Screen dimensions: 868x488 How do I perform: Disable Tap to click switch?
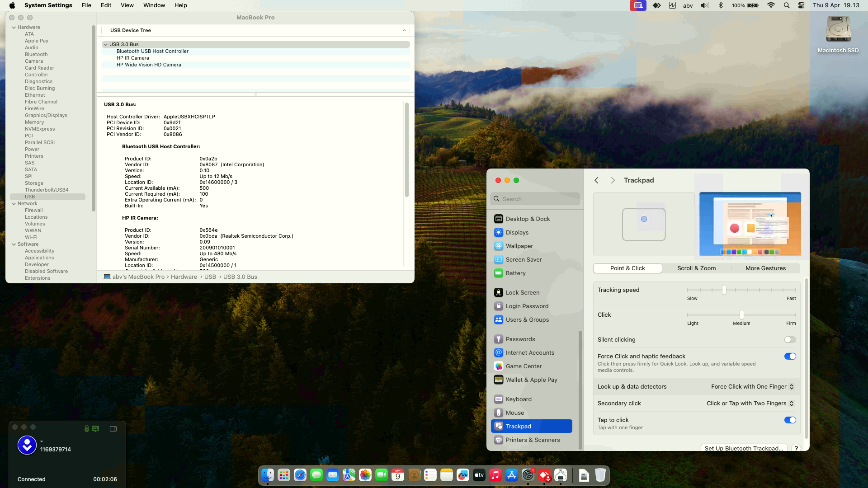790,420
